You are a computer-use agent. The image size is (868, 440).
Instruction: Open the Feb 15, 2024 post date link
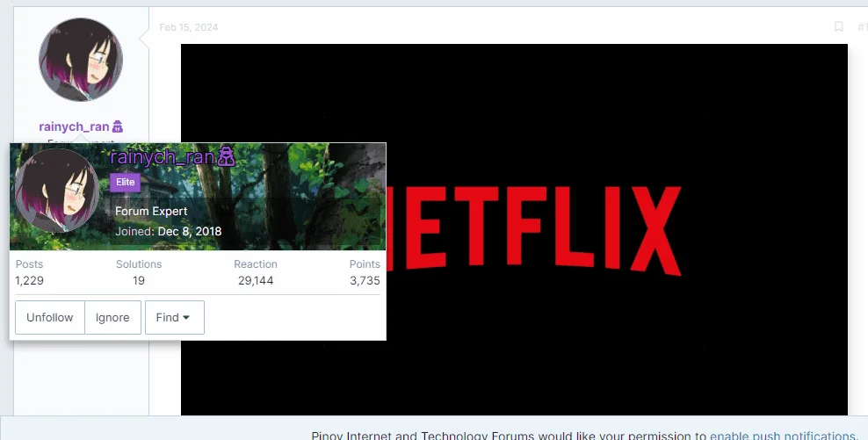(x=189, y=27)
